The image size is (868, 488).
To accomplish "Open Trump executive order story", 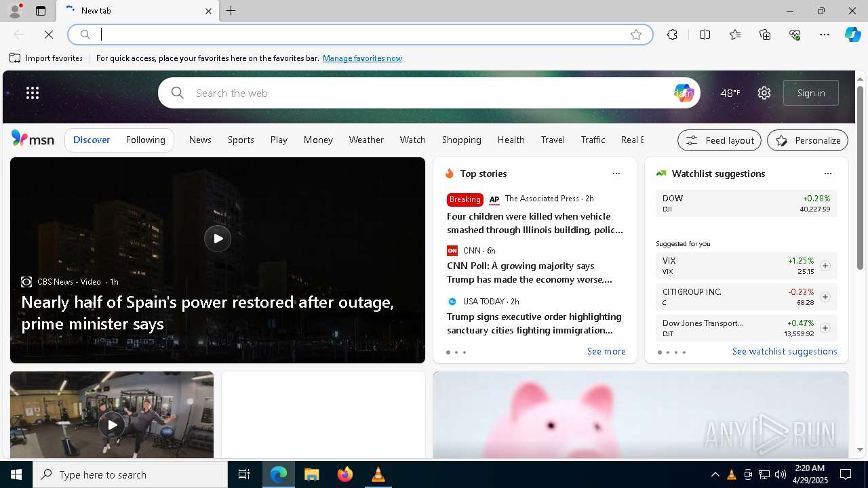I will [534, 323].
